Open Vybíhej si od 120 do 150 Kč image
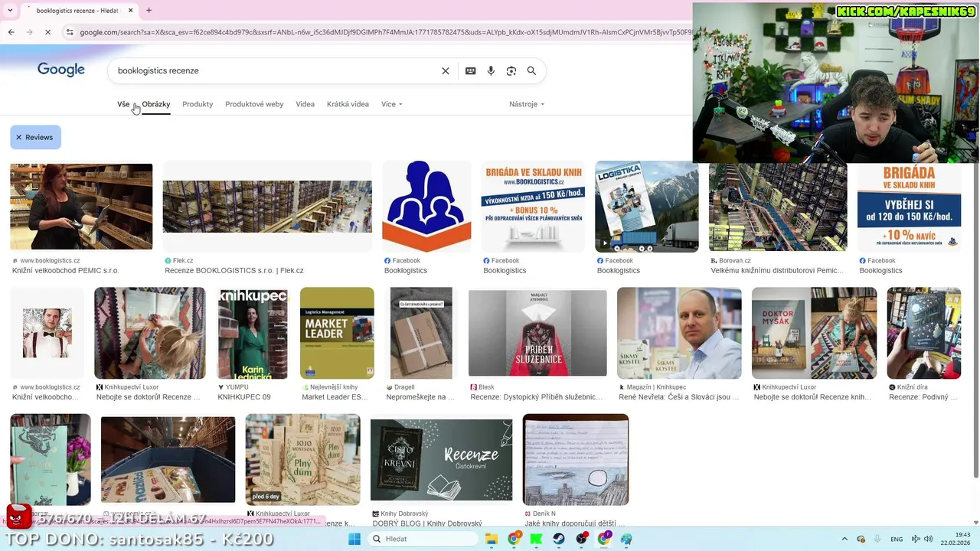This screenshot has width=980, height=551. tap(910, 207)
